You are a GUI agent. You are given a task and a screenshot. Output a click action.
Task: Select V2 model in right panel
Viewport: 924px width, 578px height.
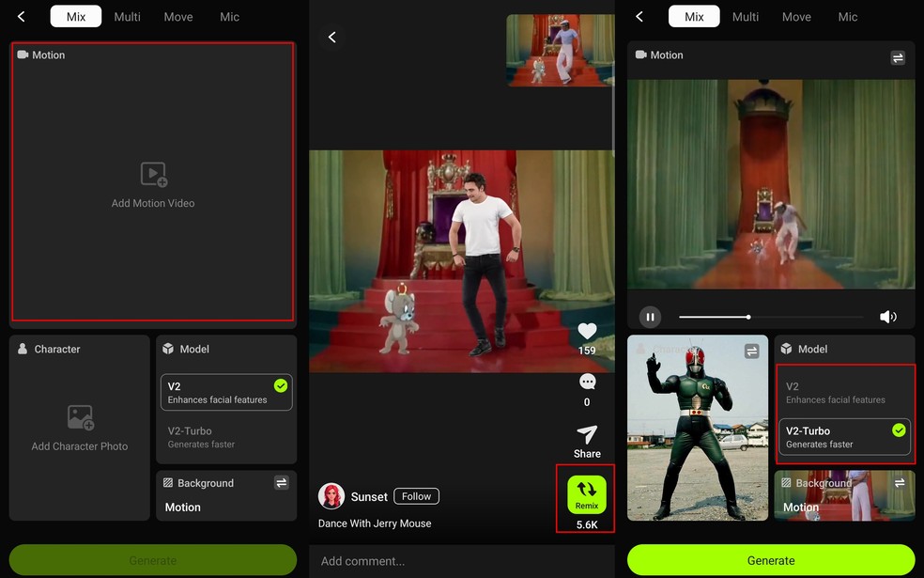(x=844, y=392)
